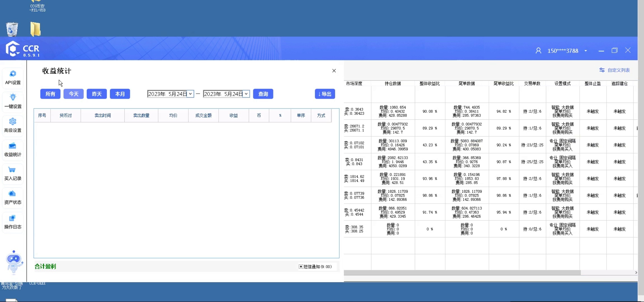The height and width of the screenshot is (302, 644).
Task: Expand the end date dropdown
Action: coord(246,94)
